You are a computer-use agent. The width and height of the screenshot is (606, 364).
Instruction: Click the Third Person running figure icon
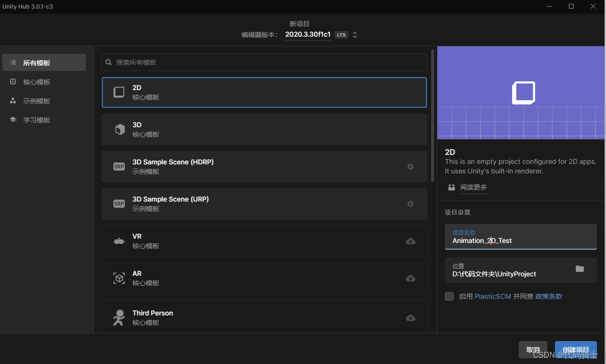(119, 318)
